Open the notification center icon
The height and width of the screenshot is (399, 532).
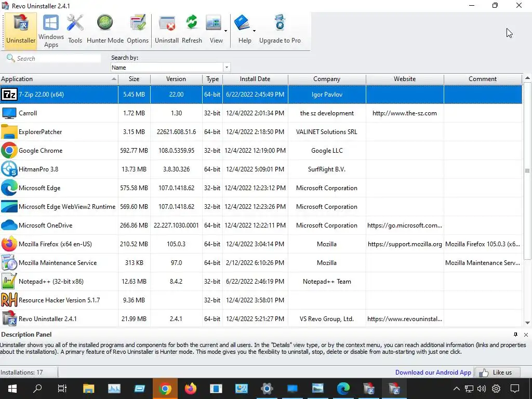coord(515,389)
